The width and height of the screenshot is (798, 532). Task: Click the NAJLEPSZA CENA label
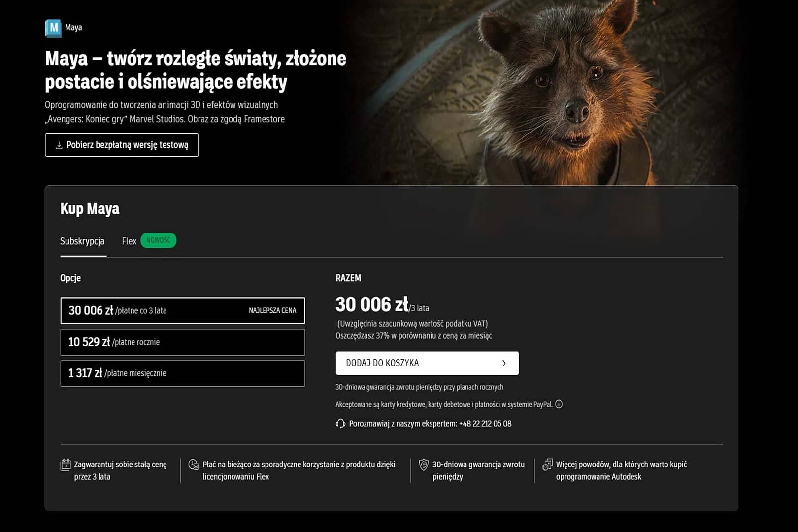click(x=272, y=310)
